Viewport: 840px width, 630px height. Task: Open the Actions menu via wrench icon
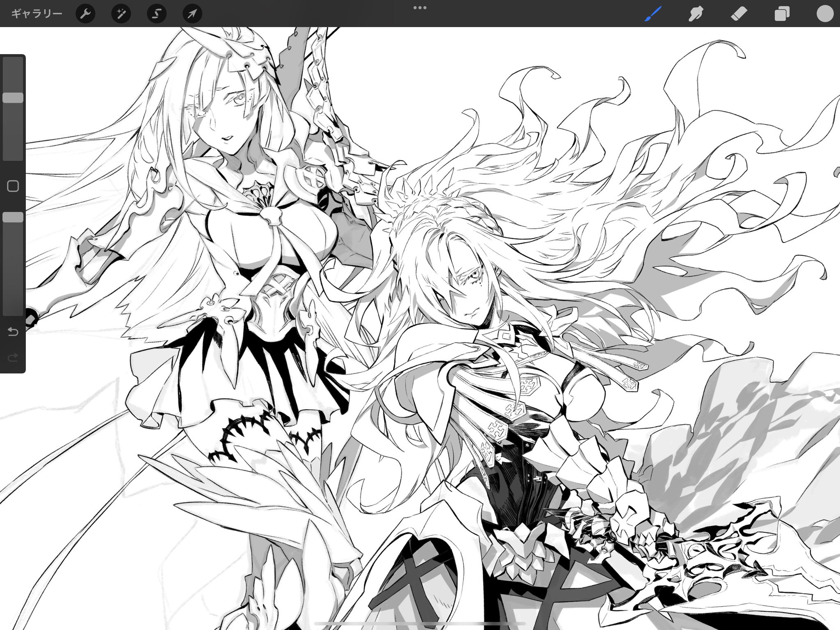click(85, 13)
